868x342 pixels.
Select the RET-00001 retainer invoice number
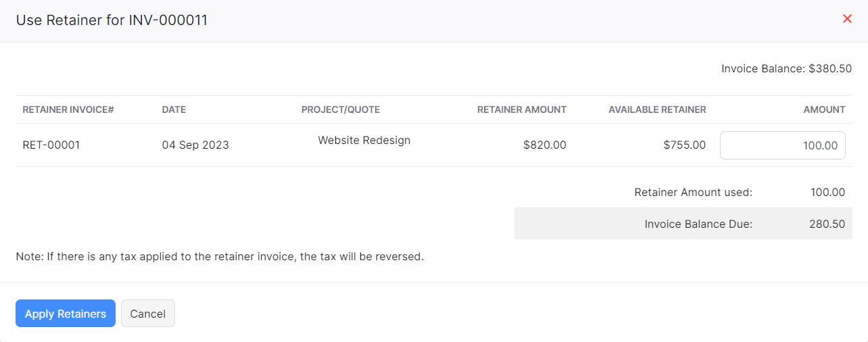point(51,145)
